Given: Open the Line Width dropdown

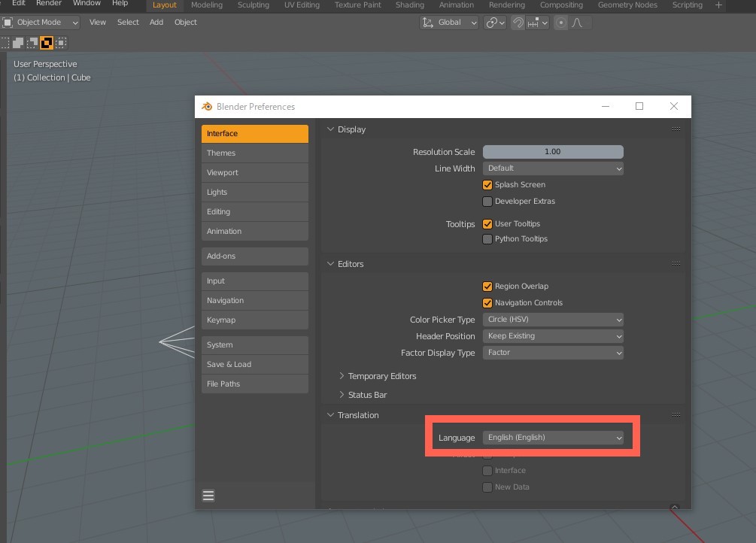Looking at the screenshot, I should click(553, 168).
